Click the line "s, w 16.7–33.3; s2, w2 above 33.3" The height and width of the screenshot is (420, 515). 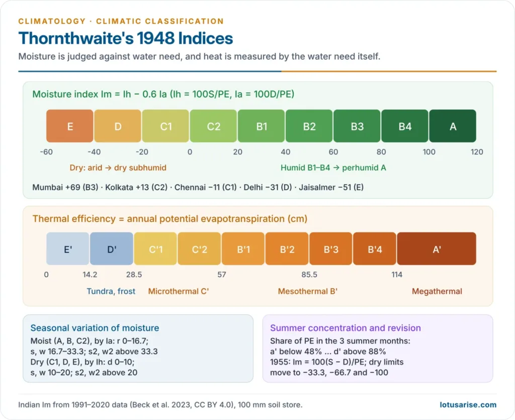94,352
